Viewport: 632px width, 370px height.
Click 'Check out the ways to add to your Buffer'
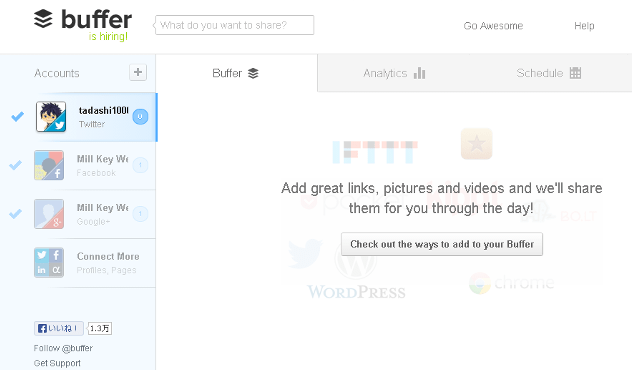point(442,244)
